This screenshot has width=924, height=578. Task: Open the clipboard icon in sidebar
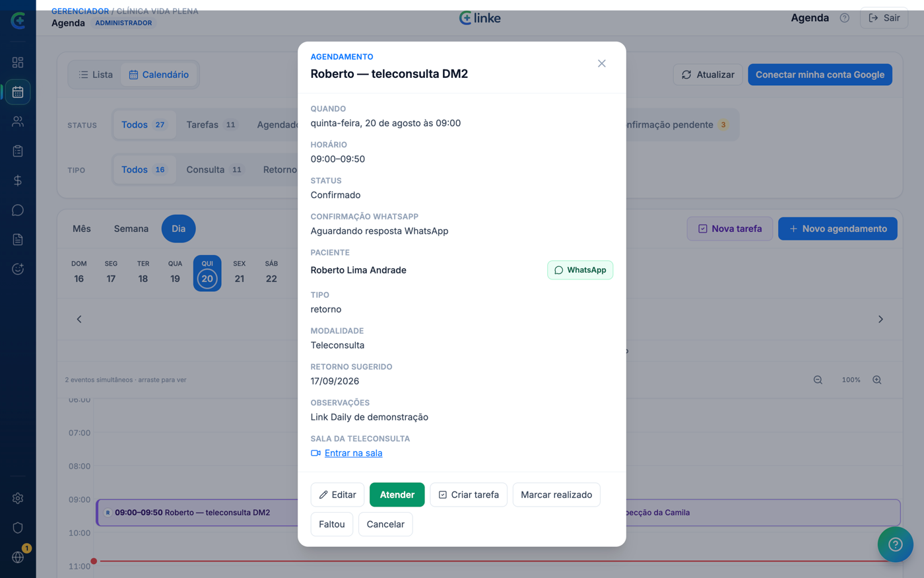pos(18,151)
